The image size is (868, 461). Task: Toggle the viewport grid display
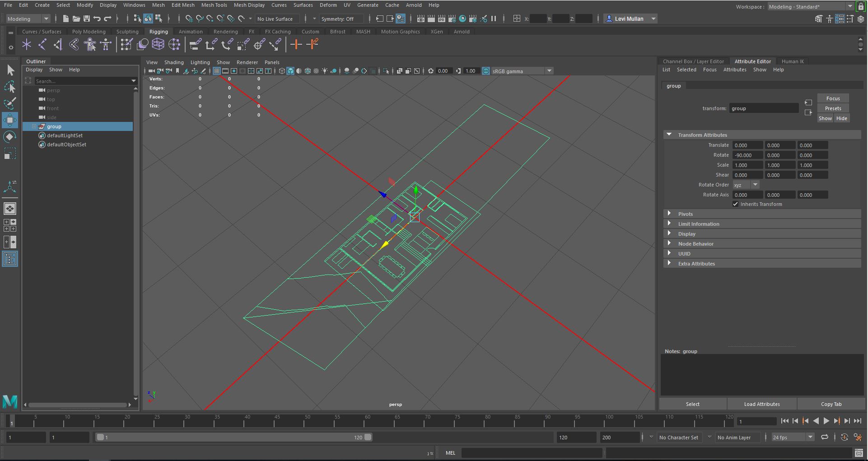click(217, 71)
